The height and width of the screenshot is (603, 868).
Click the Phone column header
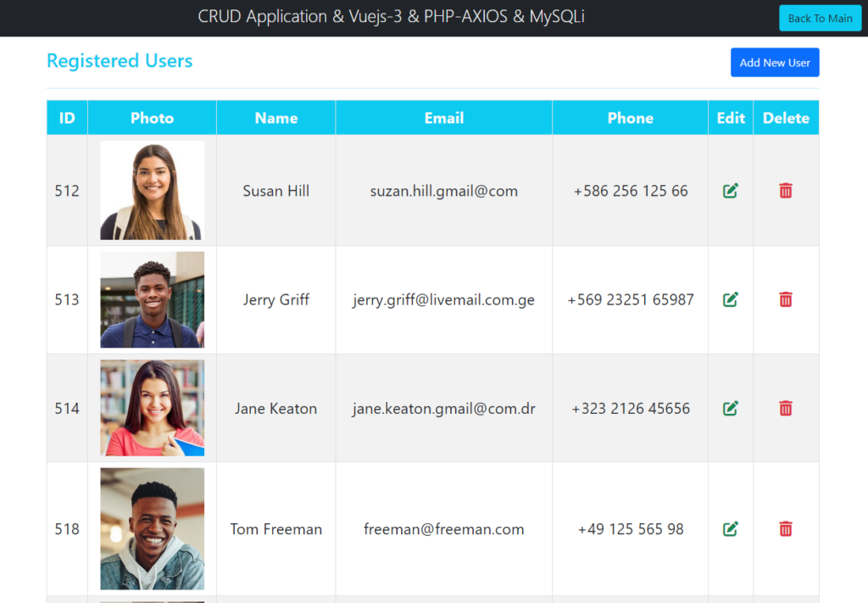coord(630,118)
